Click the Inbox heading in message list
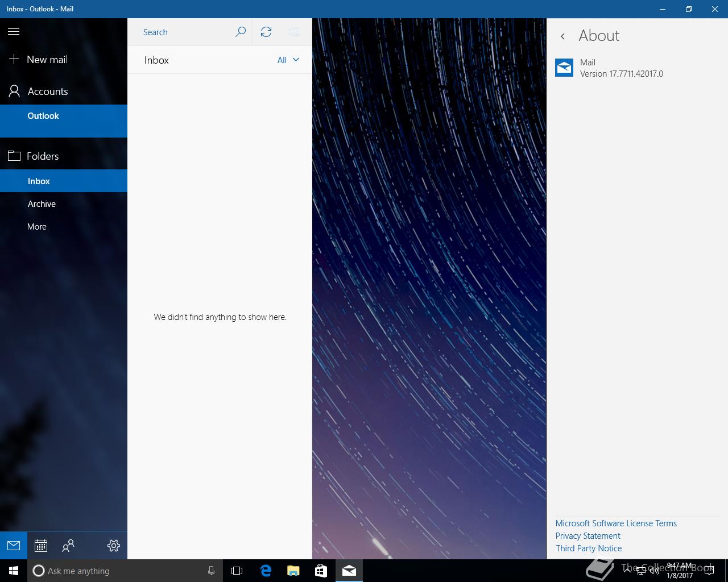Image resolution: width=728 pixels, height=582 pixels. coord(156,60)
